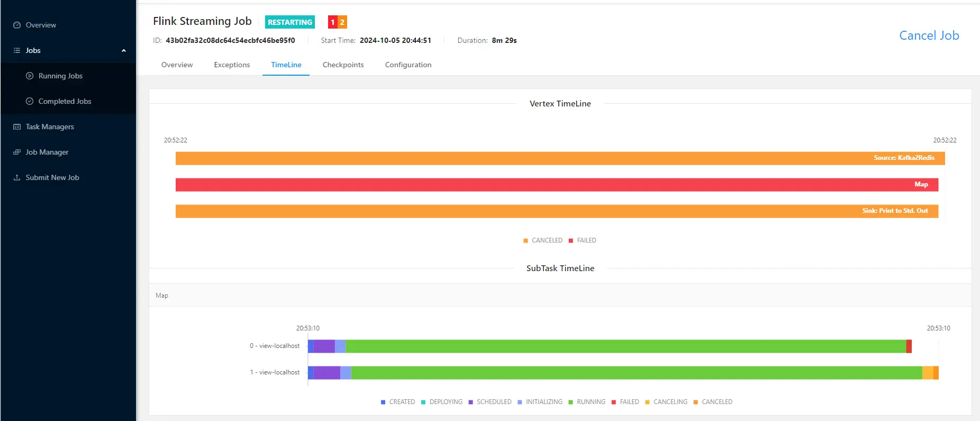Select the TimeLine tab

tap(286, 65)
